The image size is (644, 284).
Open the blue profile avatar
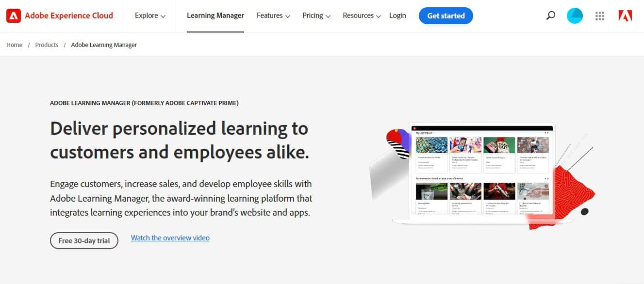[575, 16]
